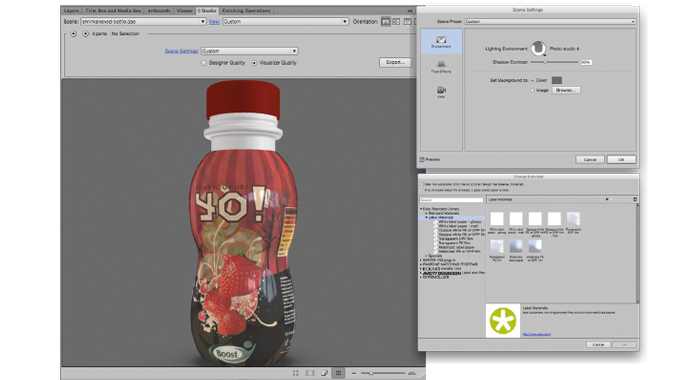This screenshot has height=380, width=680.
Task: Choose Transparent OPP film thumbnail
Action: click(x=573, y=219)
